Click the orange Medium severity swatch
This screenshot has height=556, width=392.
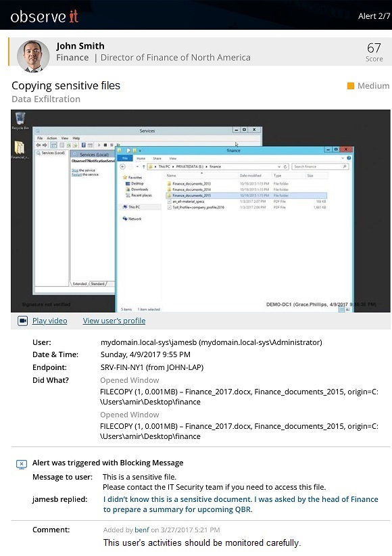[351, 86]
